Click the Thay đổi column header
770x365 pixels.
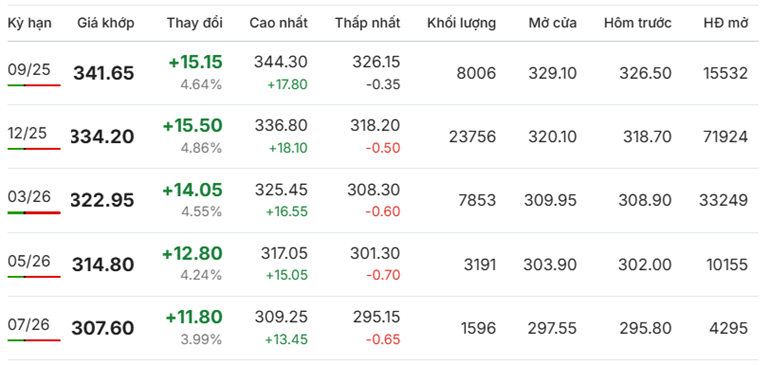194,23
